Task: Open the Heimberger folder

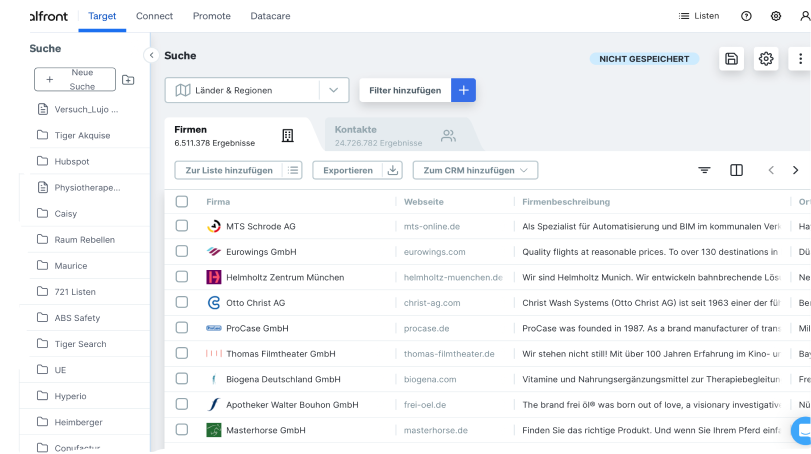Action: [78, 422]
